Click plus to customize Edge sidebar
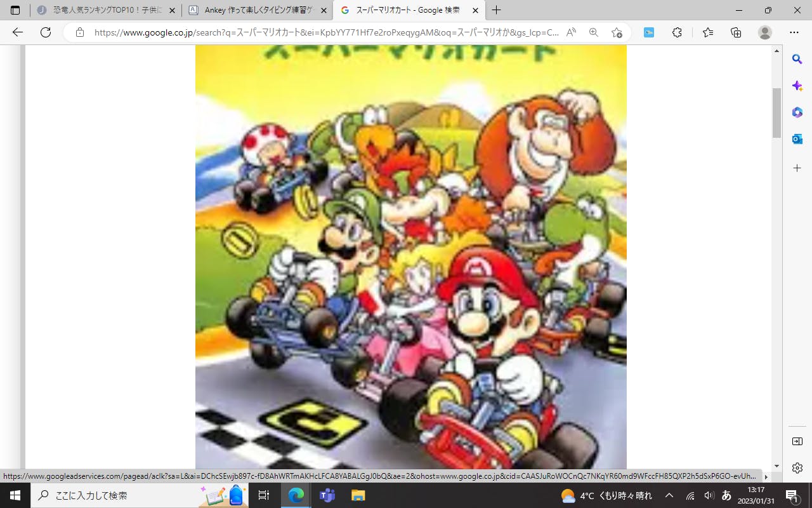This screenshot has width=812, height=508. tap(797, 168)
